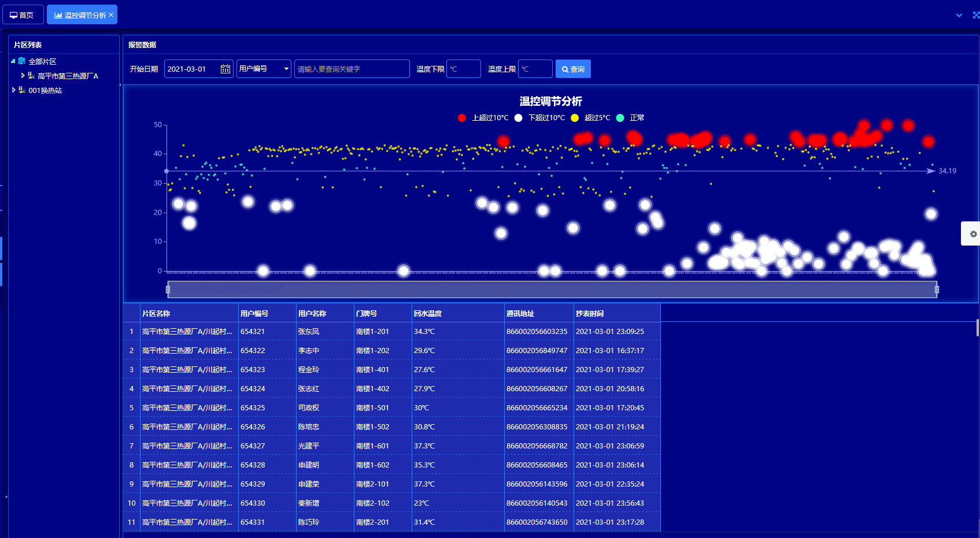Click the fullscreen icon in the top-right corner
Screen dimensions: 980x538
(976, 15)
